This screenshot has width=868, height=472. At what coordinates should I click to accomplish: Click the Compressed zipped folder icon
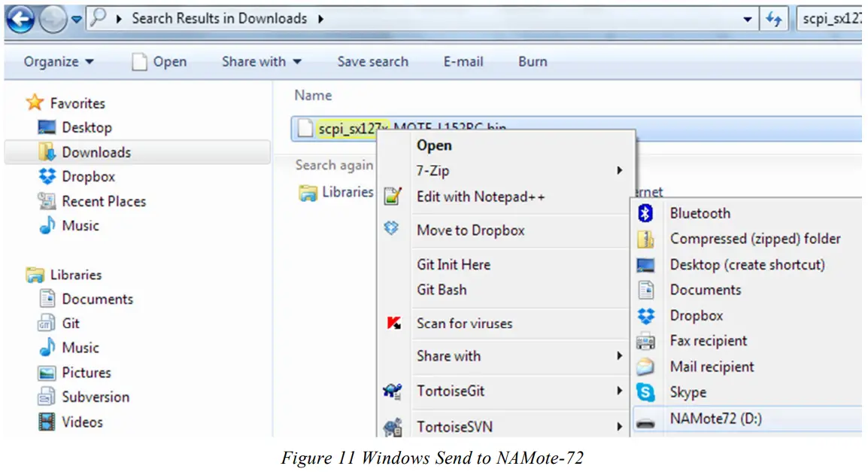coord(645,239)
